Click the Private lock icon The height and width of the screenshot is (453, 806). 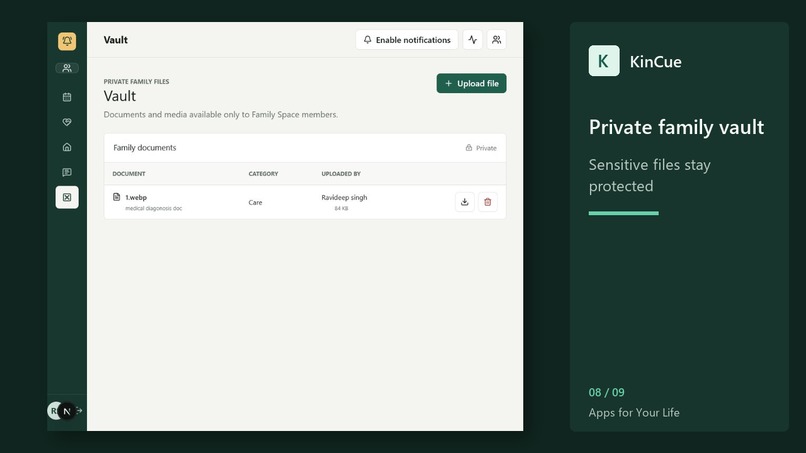469,148
